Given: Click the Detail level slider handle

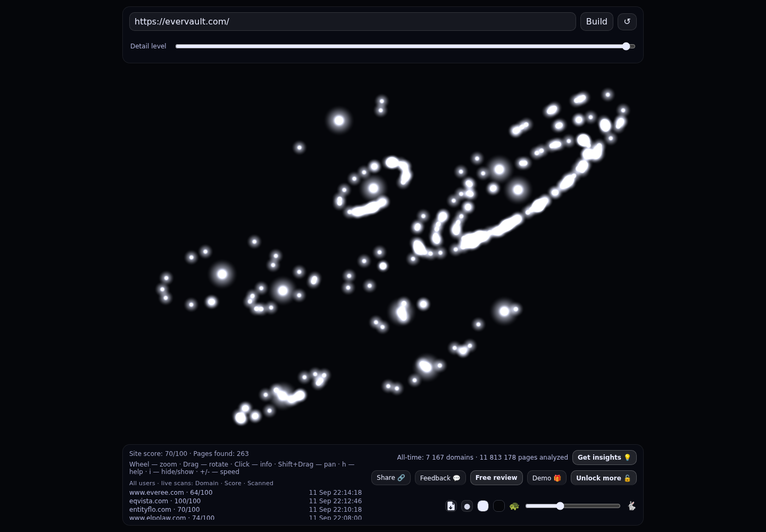Looking at the screenshot, I should (x=626, y=46).
